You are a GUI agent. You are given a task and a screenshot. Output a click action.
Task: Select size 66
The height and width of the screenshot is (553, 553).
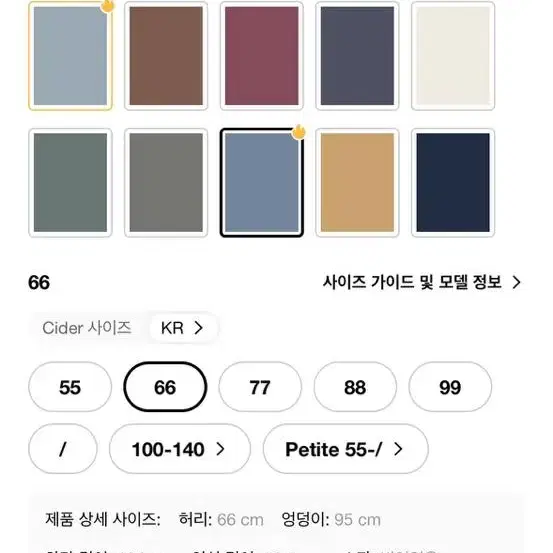click(x=165, y=387)
